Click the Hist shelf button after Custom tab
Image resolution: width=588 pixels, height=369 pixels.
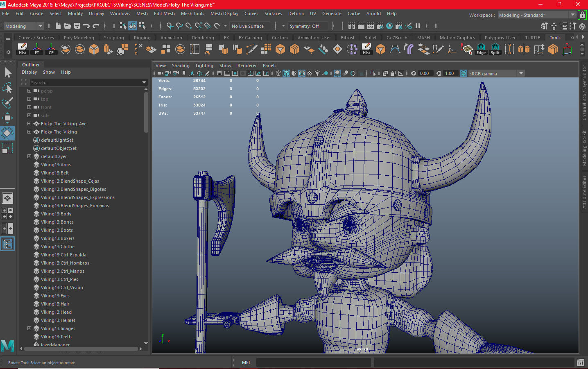coord(366,49)
